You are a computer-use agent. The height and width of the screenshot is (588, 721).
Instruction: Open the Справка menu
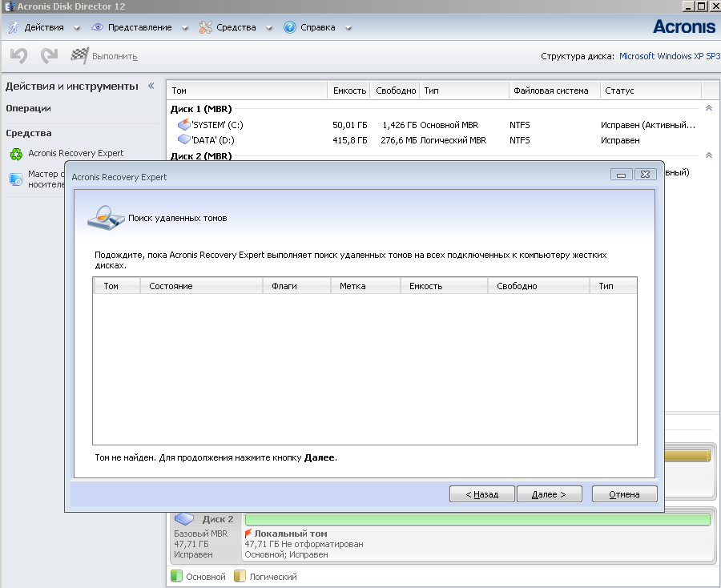pos(318,27)
